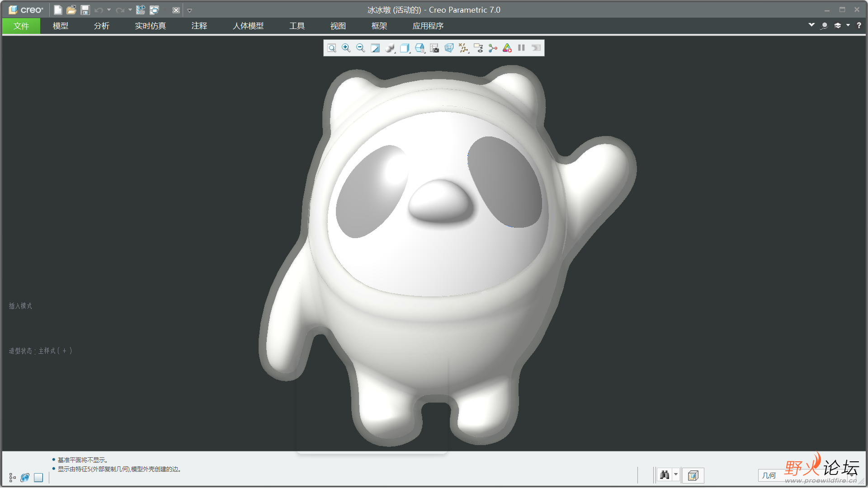Open the 工具 tab
Image resolution: width=868 pixels, height=488 pixels.
click(x=297, y=26)
